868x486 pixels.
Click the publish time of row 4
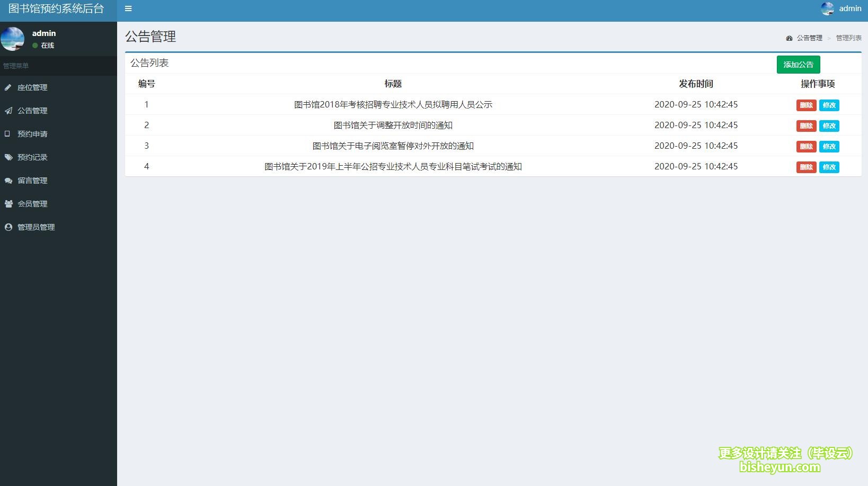696,167
